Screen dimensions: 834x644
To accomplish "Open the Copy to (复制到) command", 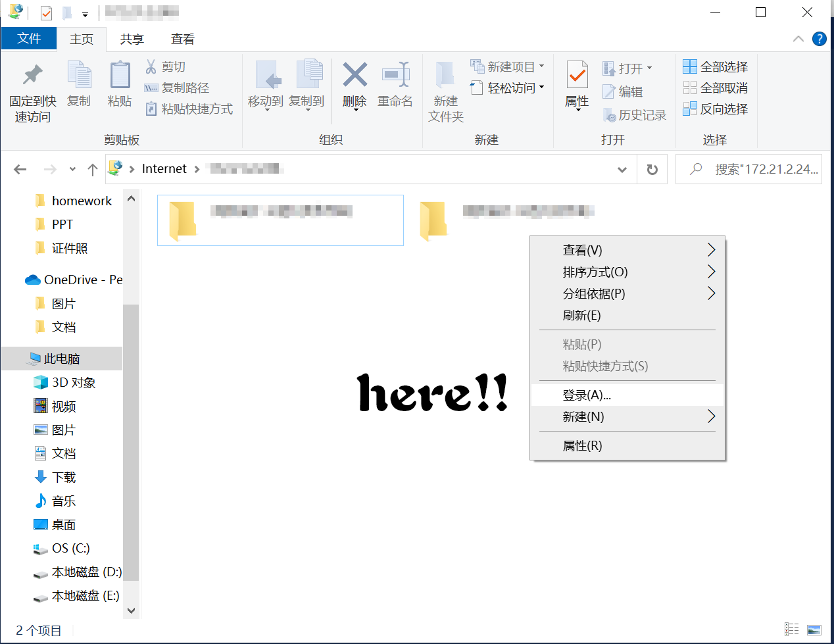I will pos(307,86).
